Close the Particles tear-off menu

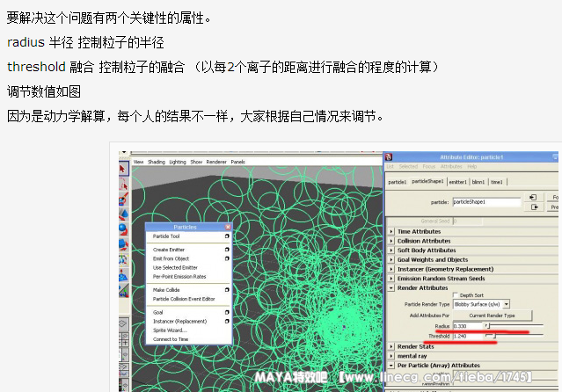click(228, 227)
